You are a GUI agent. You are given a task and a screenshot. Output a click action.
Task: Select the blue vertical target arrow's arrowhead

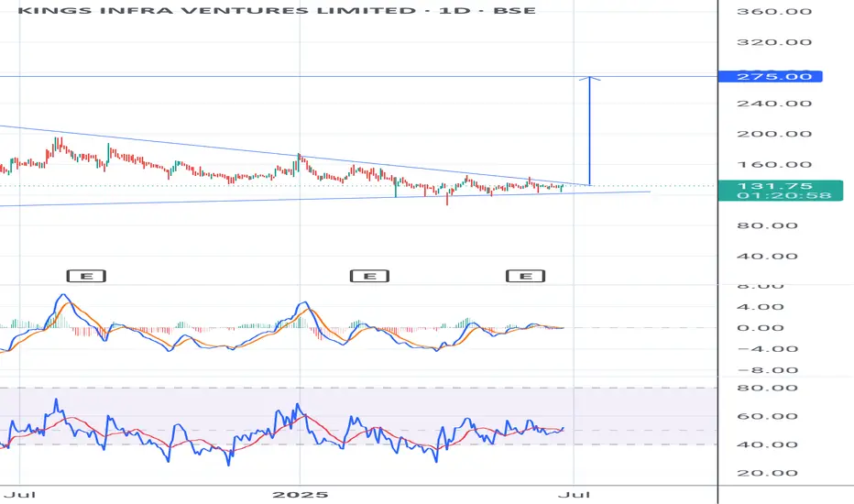pyautogui.click(x=589, y=79)
